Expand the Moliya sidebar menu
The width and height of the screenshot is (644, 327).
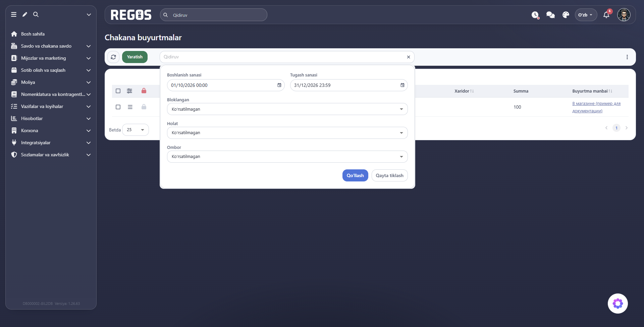(x=51, y=82)
